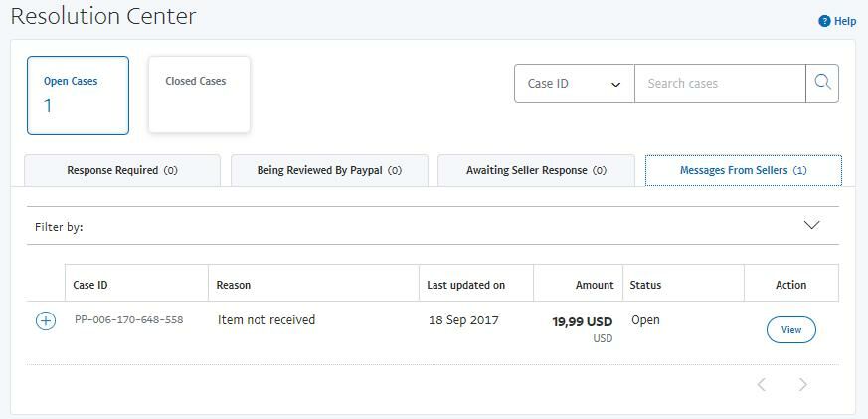Open Awaiting Seller Response tab
Viewport: 868px width, 419px height.
coord(537,171)
